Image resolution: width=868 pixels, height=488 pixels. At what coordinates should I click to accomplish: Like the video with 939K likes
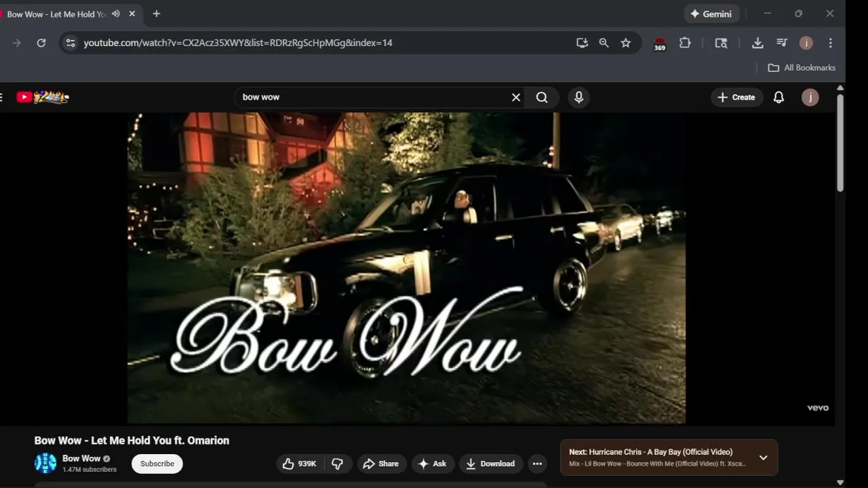coord(300,464)
